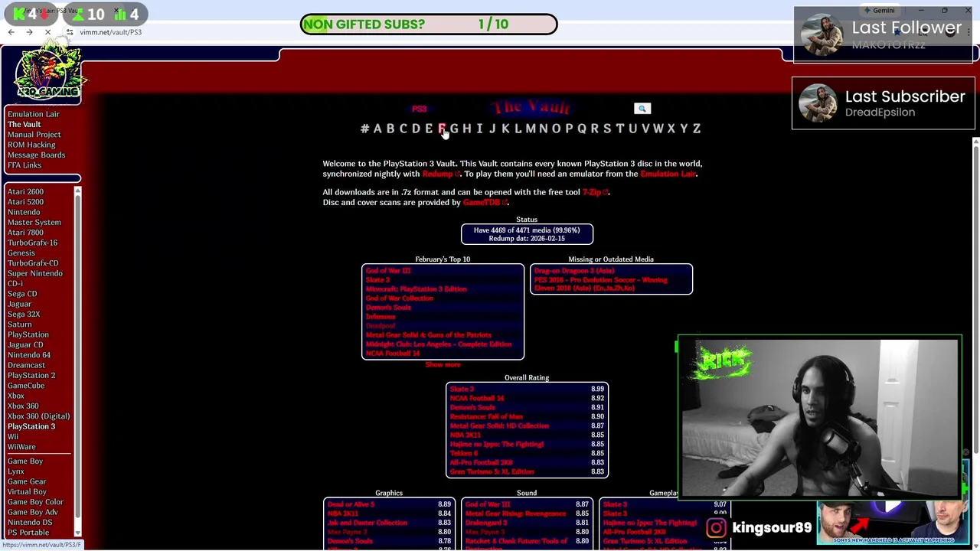Open Infamous in February's Top 10
The height and width of the screenshot is (551, 980).
click(x=381, y=317)
